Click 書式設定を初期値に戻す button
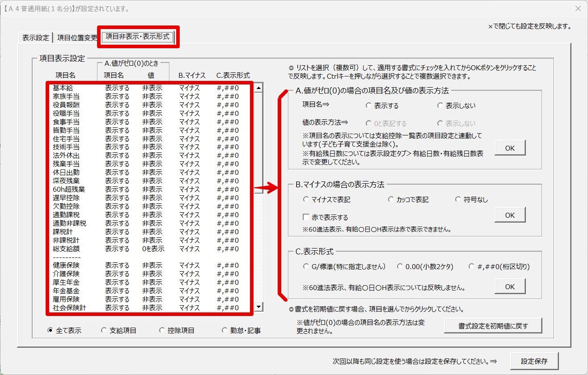The height and width of the screenshot is (375, 588). [493, 326]
